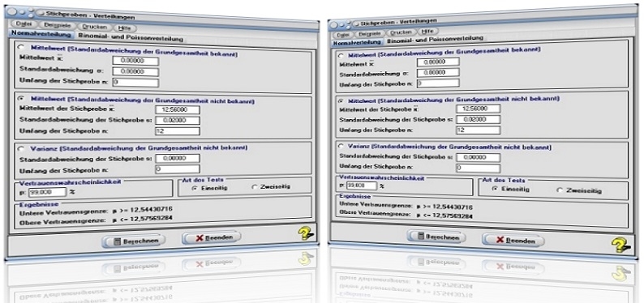Choose Zweiseitig test type in right window
The width and height of the screenshot is (644, 303).
pyautogui.click(x=559, y=190)
